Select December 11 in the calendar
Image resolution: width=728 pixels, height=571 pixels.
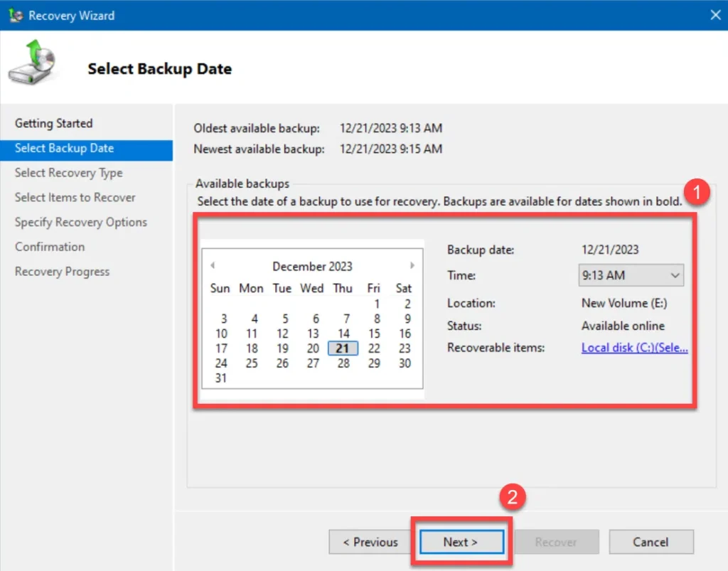[252, 333]
